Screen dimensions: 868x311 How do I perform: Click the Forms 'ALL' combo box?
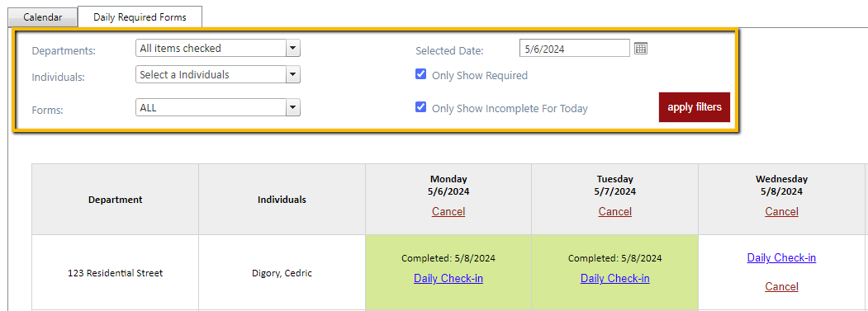[211, 108]
